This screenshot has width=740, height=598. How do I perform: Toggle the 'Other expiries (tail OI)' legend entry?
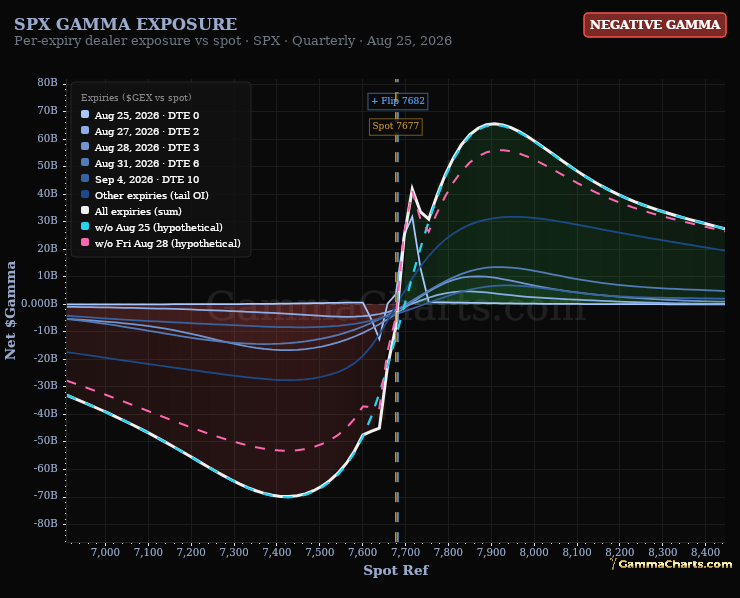[145, 195]
